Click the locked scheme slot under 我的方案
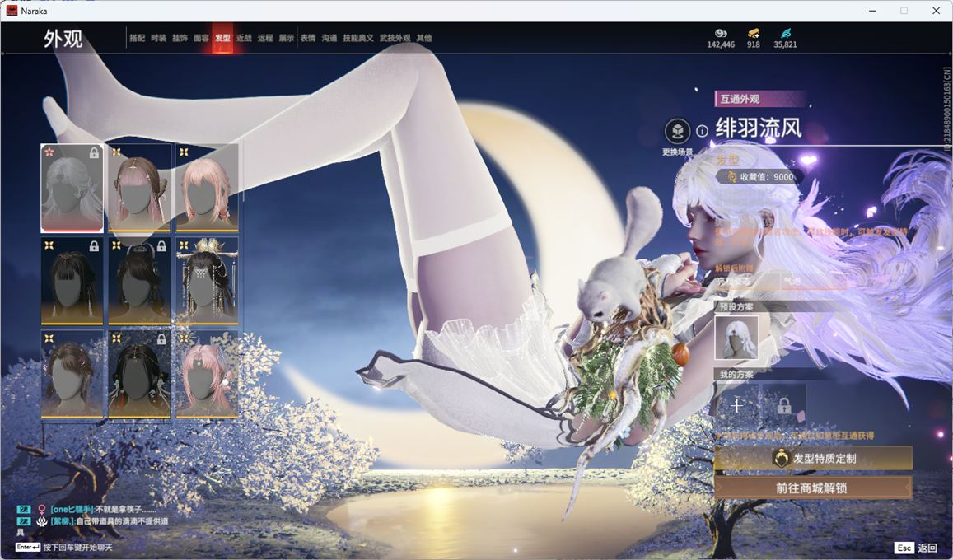953x560 pixels. [x=784, y=405]
